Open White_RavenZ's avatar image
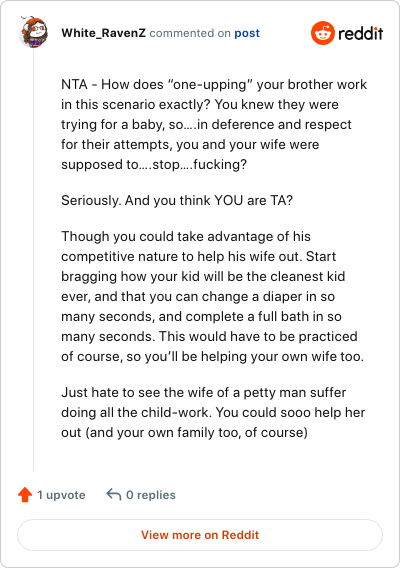 click(33, 32)
